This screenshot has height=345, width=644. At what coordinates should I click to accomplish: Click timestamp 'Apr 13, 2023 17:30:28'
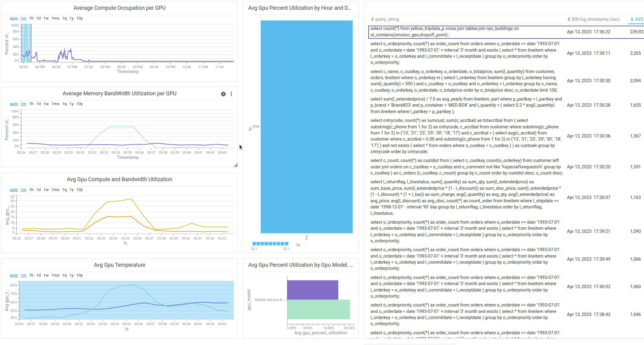(x=588, y=105)
